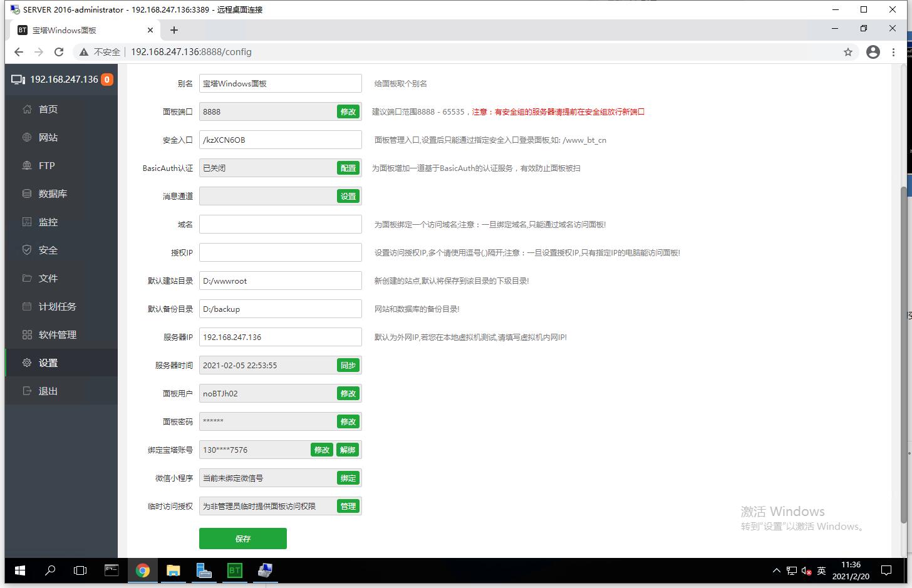Bookmark this page with the star icon
The height and width of the screenshot is (588, 912).
click(x=848, y=52)
